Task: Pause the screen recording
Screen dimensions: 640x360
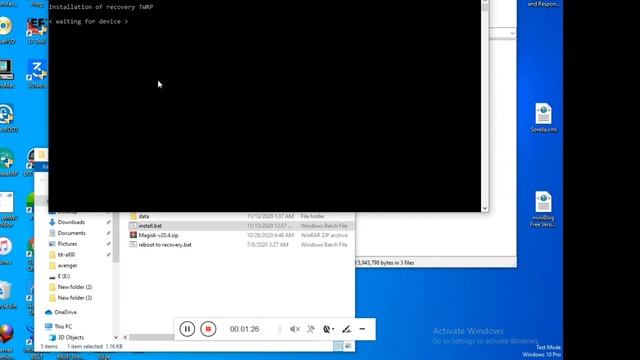Action: point(187,329)
